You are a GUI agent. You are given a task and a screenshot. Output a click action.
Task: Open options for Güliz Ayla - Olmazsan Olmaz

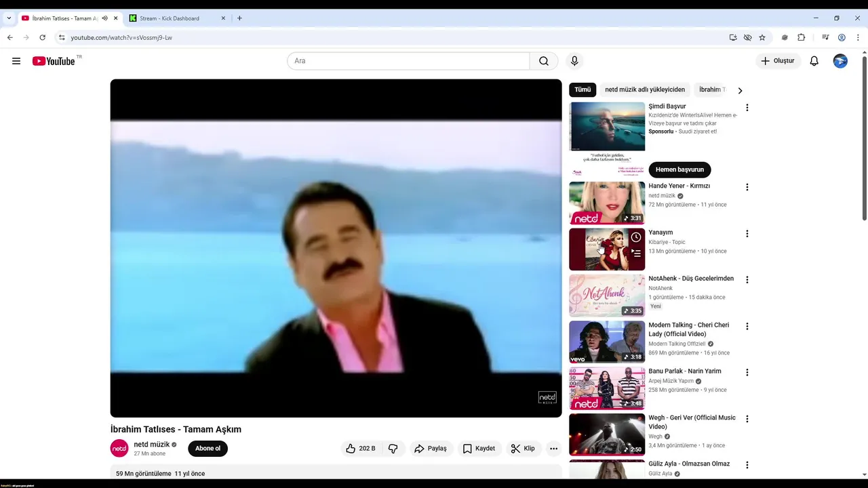point(747,465)
